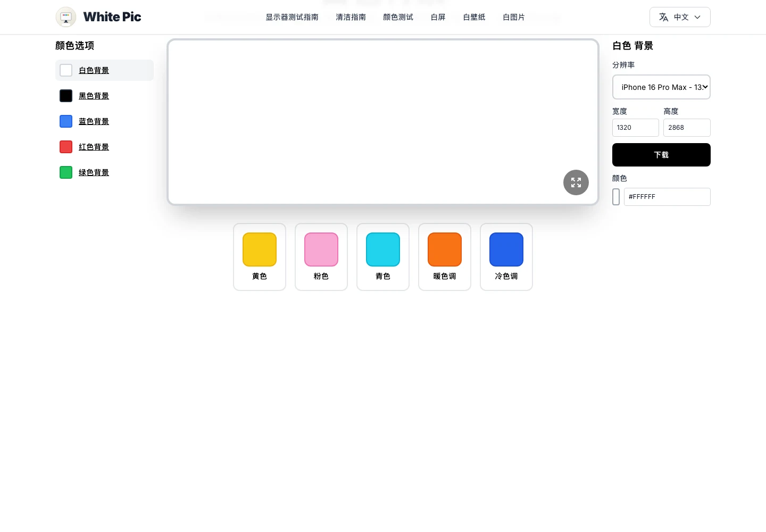Viewport: 766px width, 532px height.
Task: Open the 中文 language selector
Action: (x=680, y=17)
